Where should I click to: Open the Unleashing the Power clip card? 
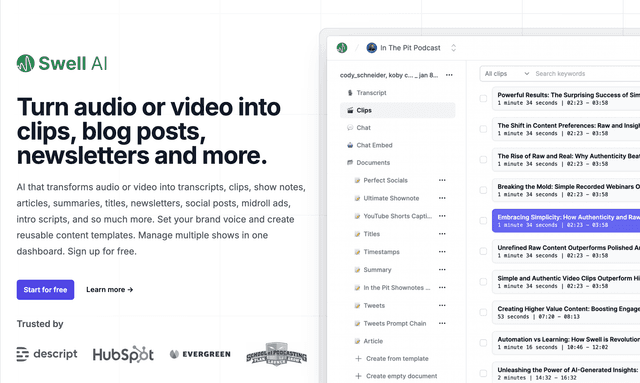[x=566, y=372]
